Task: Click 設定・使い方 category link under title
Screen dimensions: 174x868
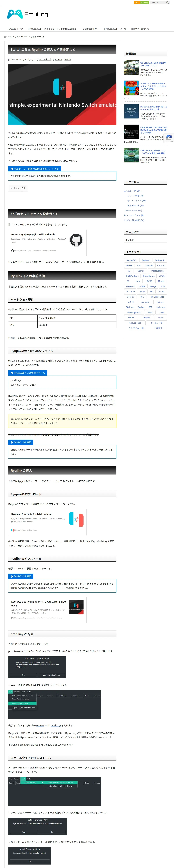Action: point(45,59)
